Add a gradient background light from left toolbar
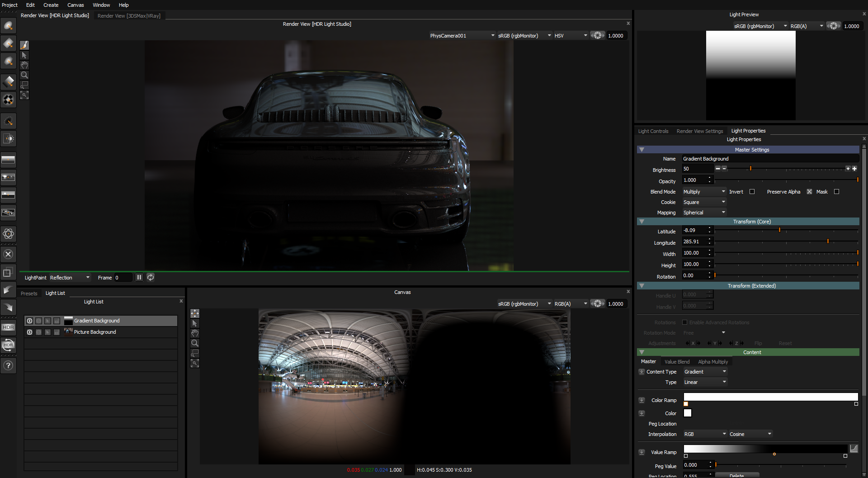The image size is (868, 478). 8,160
